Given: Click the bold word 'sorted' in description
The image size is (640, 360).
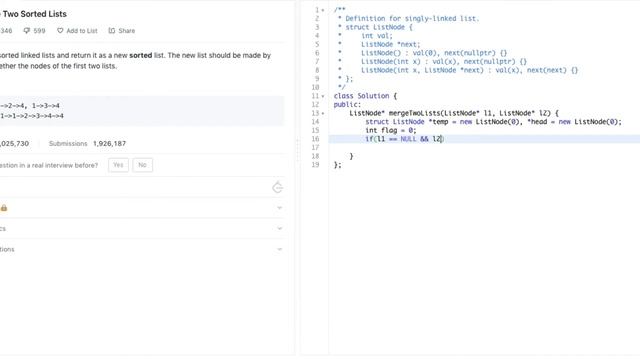Looking at the screenshot, I should (141, 55).
